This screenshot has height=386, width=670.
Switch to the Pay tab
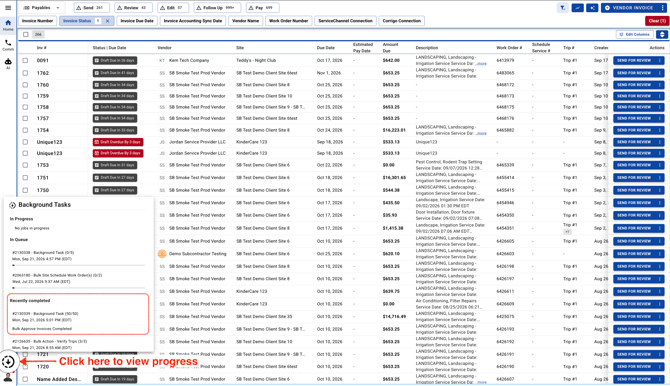(262, 8)
